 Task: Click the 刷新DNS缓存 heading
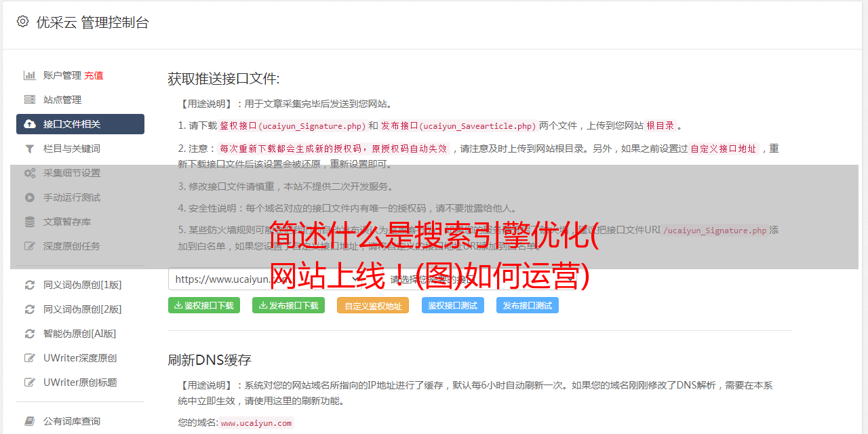click(x=210, y=359)
